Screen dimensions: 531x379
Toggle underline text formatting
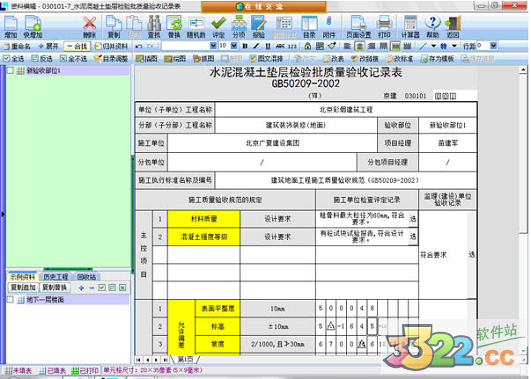tap(268, 46)
